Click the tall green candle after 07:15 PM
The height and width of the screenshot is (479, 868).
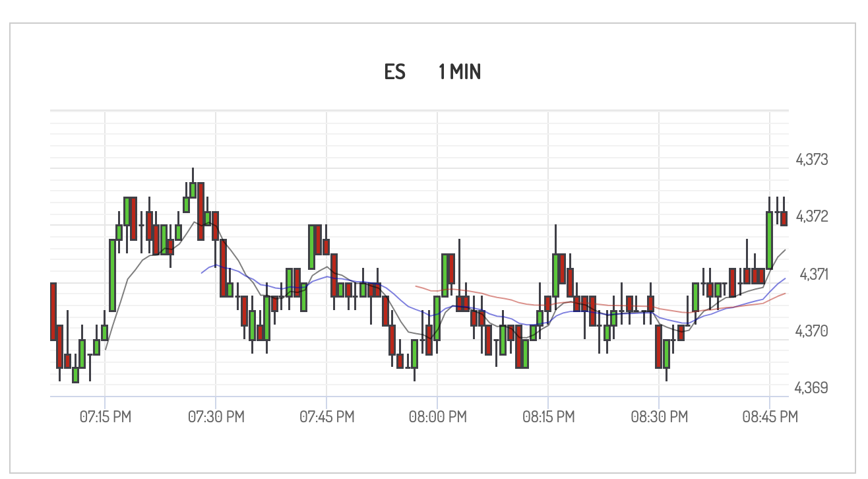112,275
